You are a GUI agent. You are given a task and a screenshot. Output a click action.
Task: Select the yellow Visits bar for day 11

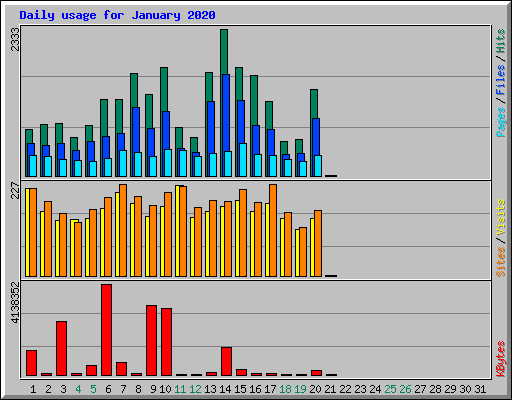(177, 231)
